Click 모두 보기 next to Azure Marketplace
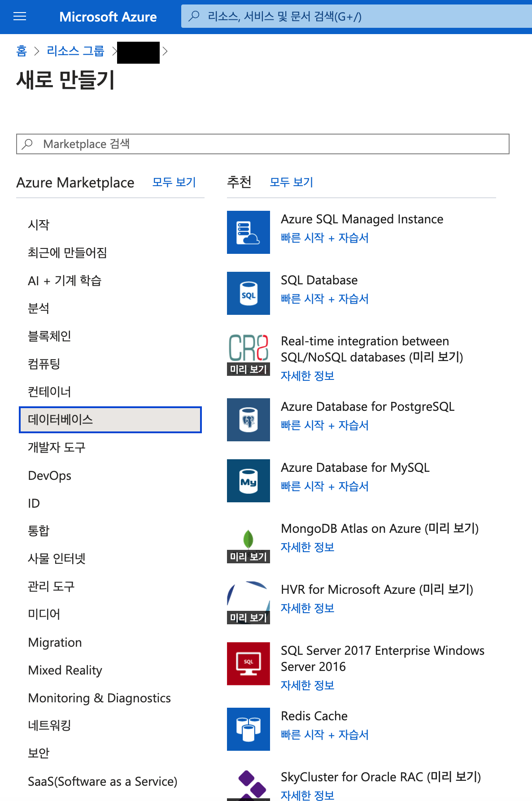Image resolution: width=532 pixels, height=801 pixels. [174, 182]
